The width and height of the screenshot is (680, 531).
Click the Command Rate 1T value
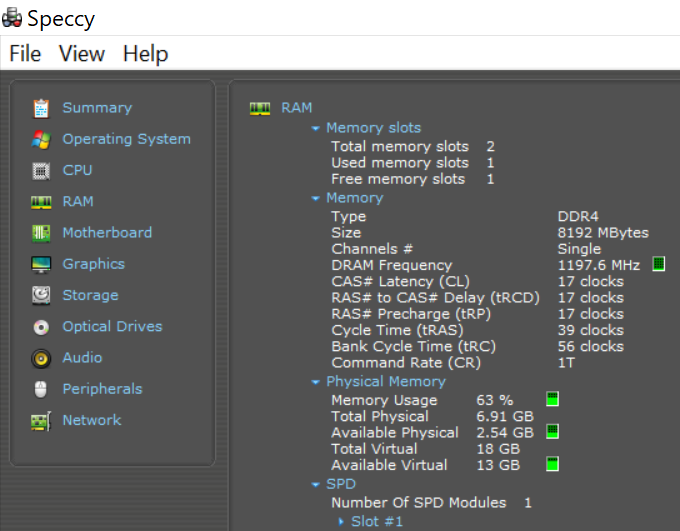coord(566,363)
